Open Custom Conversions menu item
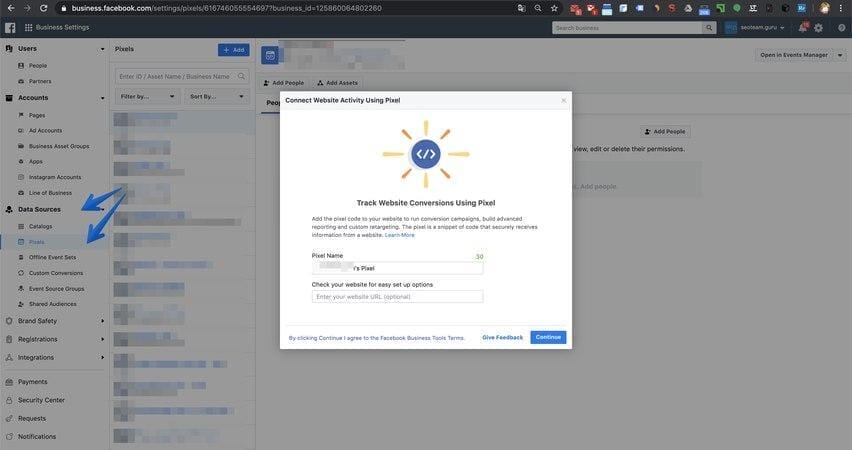 (x=56, y=273)
